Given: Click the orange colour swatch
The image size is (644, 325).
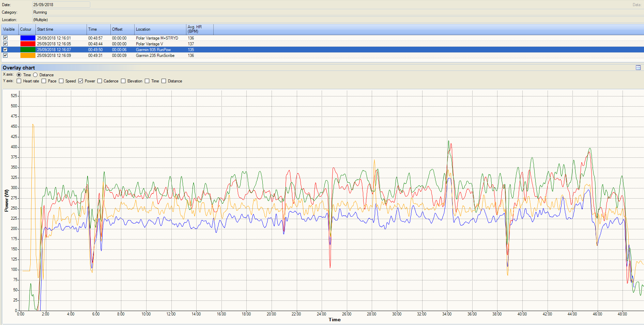Looking at the screenshot, I should point(28,56).
